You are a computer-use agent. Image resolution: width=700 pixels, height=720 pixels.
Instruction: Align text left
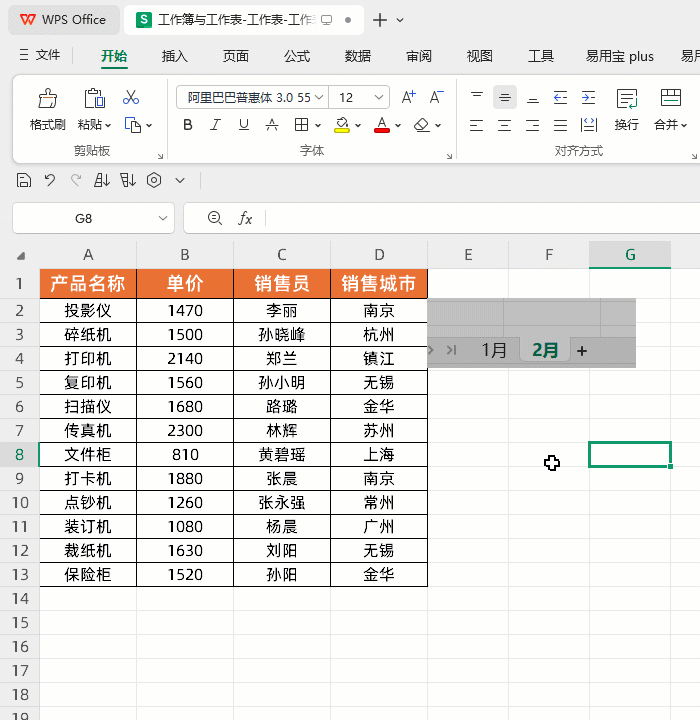click(477, 125)
